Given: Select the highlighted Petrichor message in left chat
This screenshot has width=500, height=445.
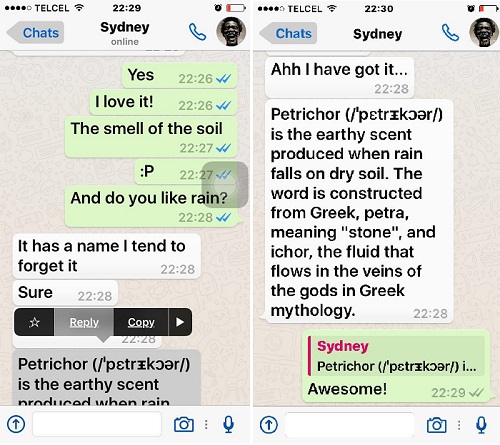Looking at the screenshot, I should point(107,377).
